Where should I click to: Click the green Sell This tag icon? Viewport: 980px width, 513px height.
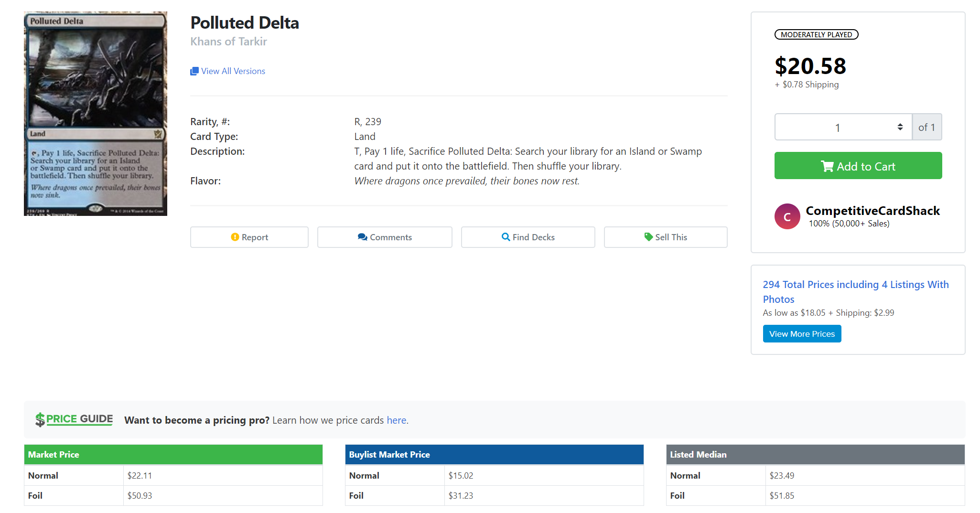point(648,237)
